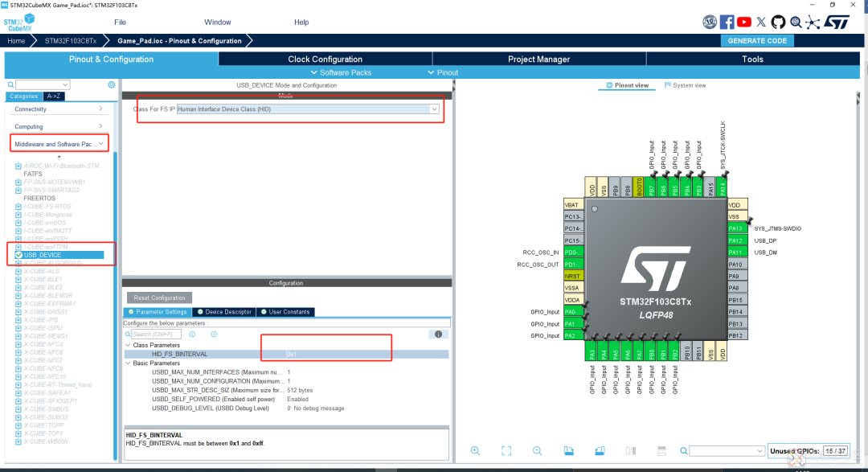
Task: Open the Pinout dropdown
Action: click(x=443, y=72)
